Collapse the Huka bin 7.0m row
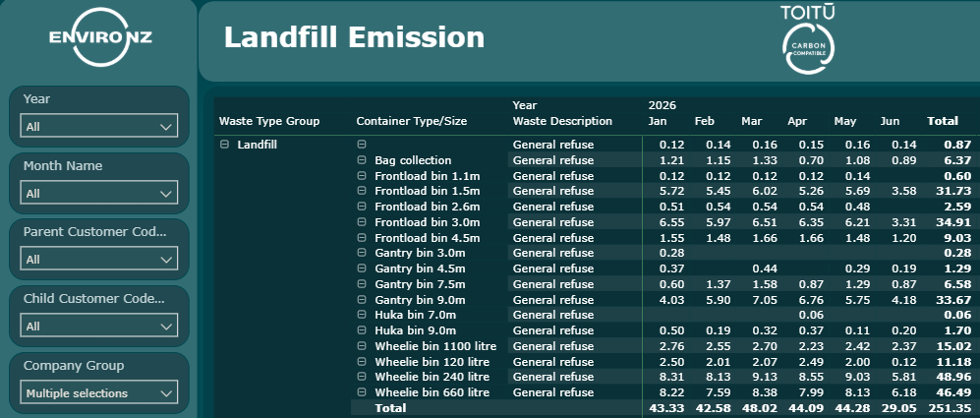Screen dimensions: 980x418 361,315
